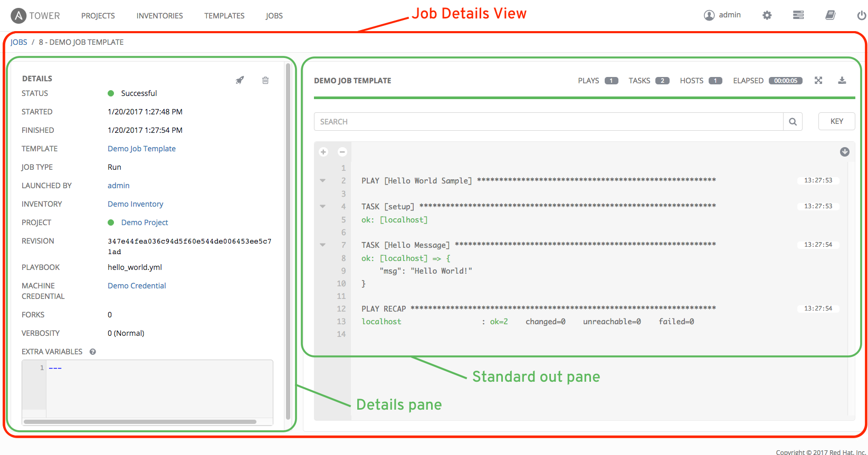Click the HOSTS count badge
Image resolution: width=868 pixels, height=455 pixels.
(x=716, y=81)
